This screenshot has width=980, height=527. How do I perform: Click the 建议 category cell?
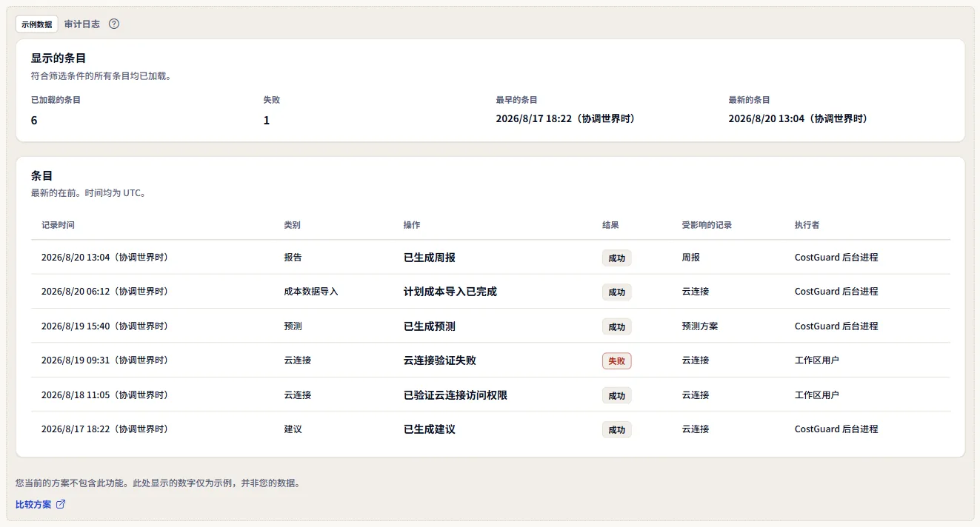(x=293, y=429)
